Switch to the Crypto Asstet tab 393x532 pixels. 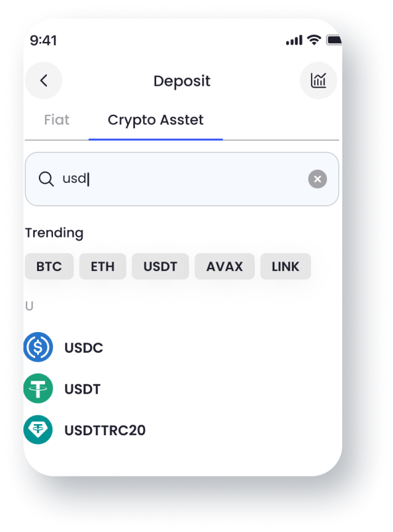[155, 120]
